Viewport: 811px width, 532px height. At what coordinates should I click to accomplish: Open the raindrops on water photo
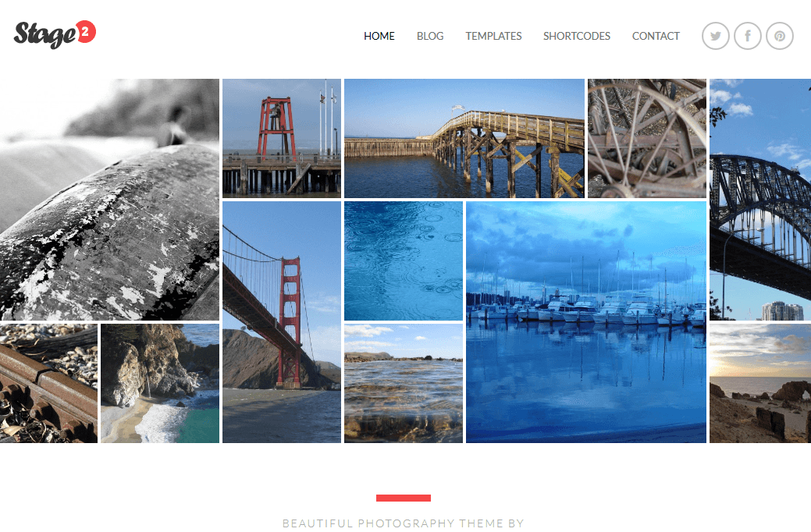click(x=404, y=261)
